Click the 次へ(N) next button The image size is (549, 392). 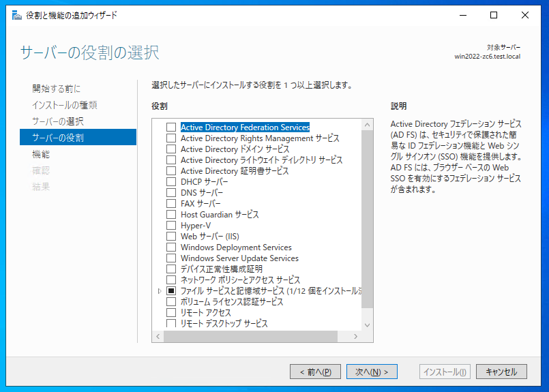pos(372,372)
